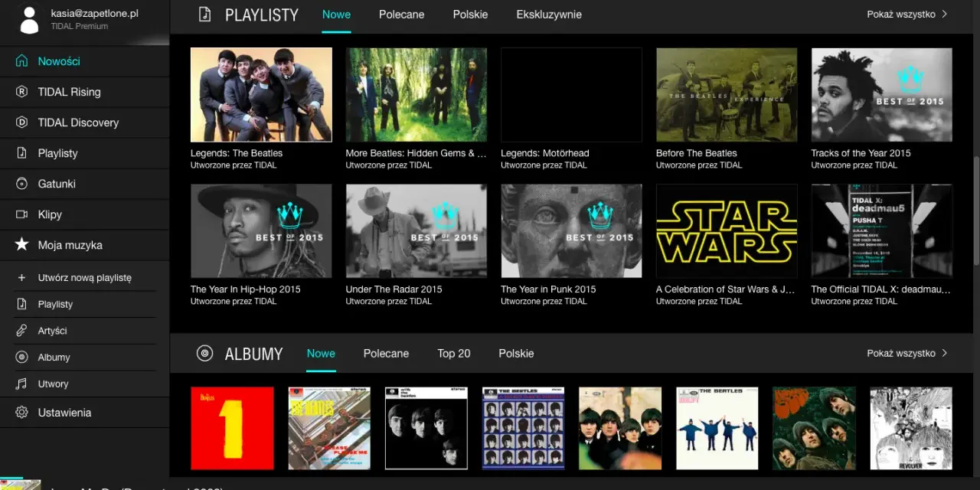Click the PLAYLISTY section header icon
The image size is (980, 490).
pyautogui.click(x=204, y=15)
